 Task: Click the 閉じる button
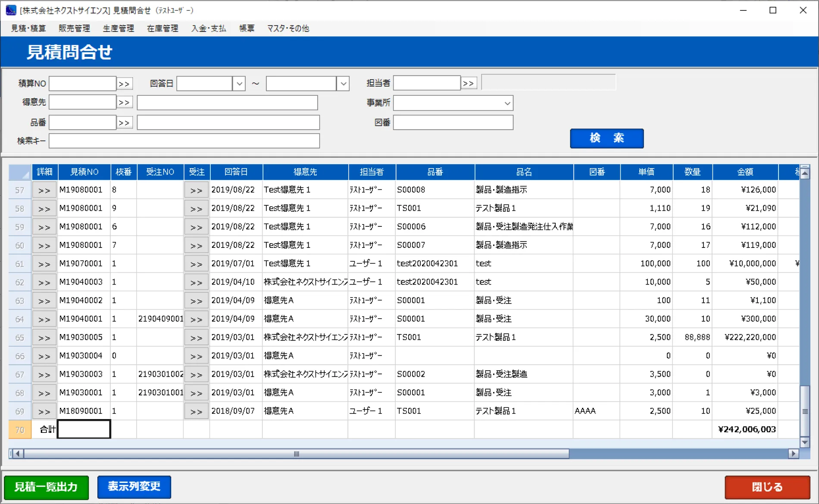tap(767, 487)
